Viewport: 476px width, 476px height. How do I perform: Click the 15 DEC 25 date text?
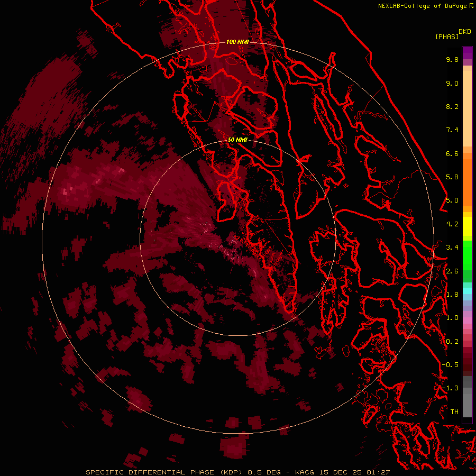[x=341, y=472]
